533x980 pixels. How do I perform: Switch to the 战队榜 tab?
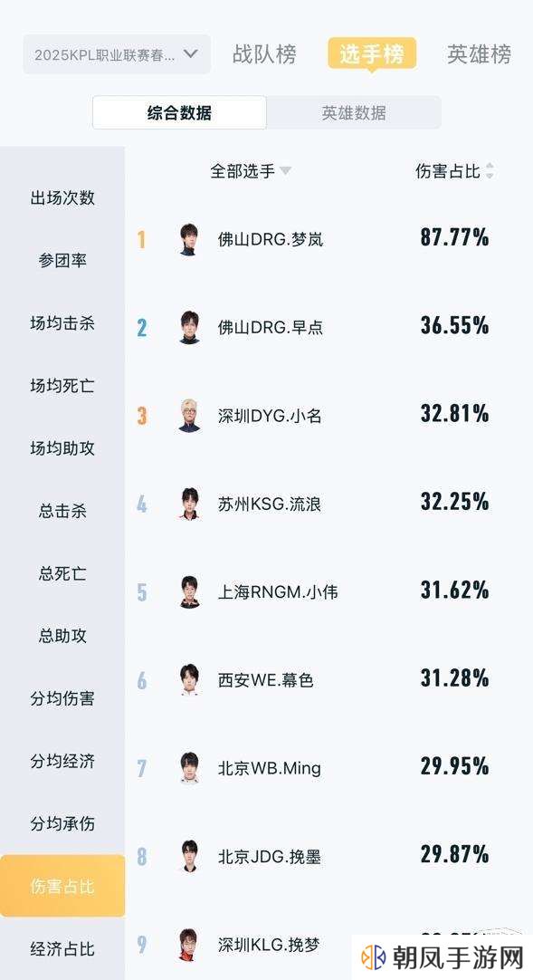point(264,54)
